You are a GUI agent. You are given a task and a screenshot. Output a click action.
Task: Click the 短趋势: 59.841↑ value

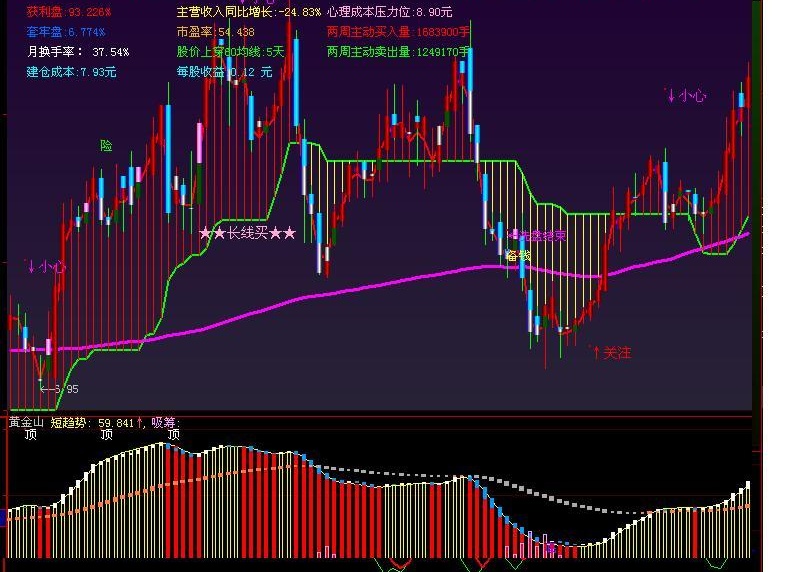(x=97, y=422)
